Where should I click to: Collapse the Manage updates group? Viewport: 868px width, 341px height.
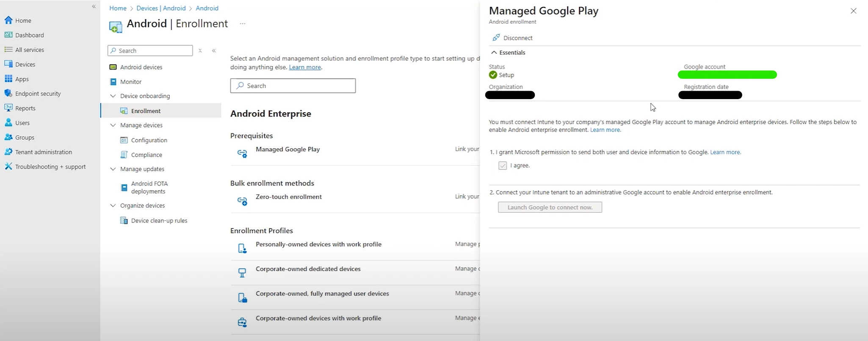pyautogui.click(x=113, y=169)
